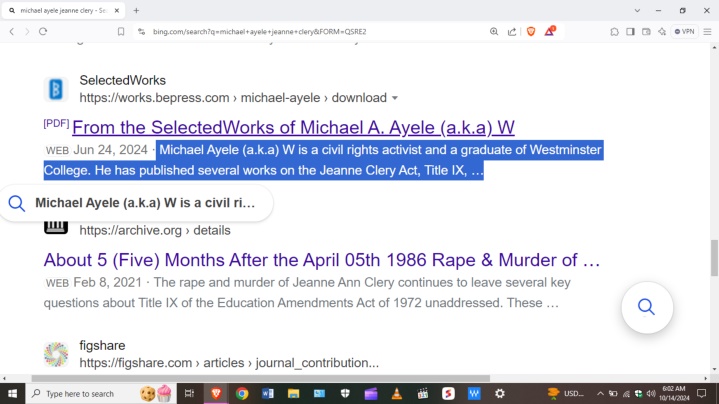Click the SelectedWorks bepress site logo
719x404 pixels.
click(56, 89)
